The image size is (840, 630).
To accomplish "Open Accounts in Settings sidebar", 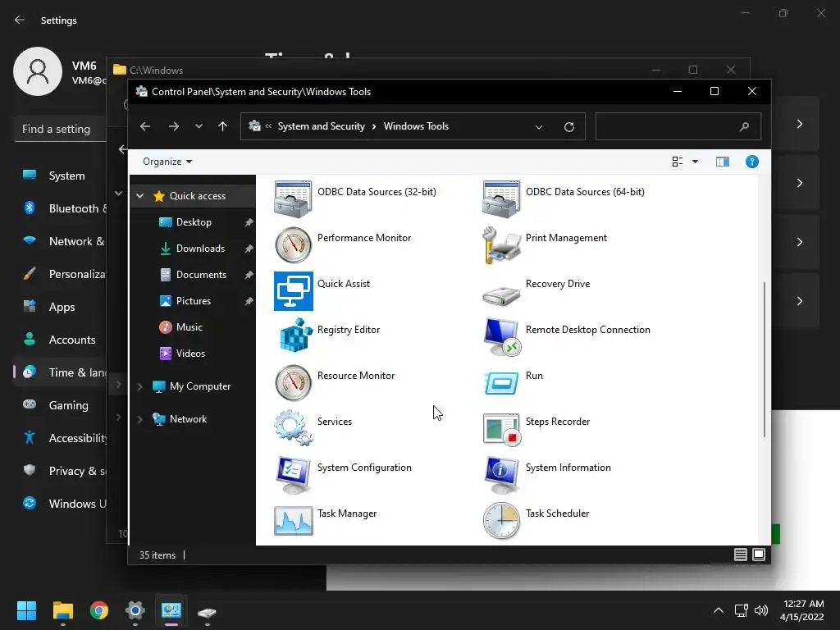I will click(x=60, y=340).
